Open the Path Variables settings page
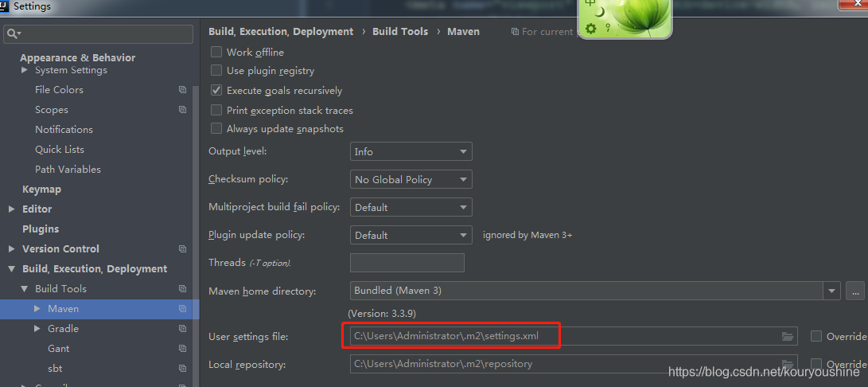The width and height of the screenshot is (868, 387). point(68,170)
